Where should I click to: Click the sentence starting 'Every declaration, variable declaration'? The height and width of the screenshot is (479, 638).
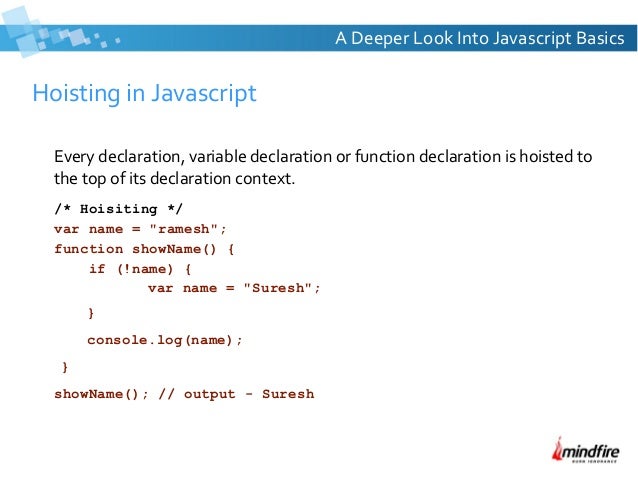click(x=323, y=156)
